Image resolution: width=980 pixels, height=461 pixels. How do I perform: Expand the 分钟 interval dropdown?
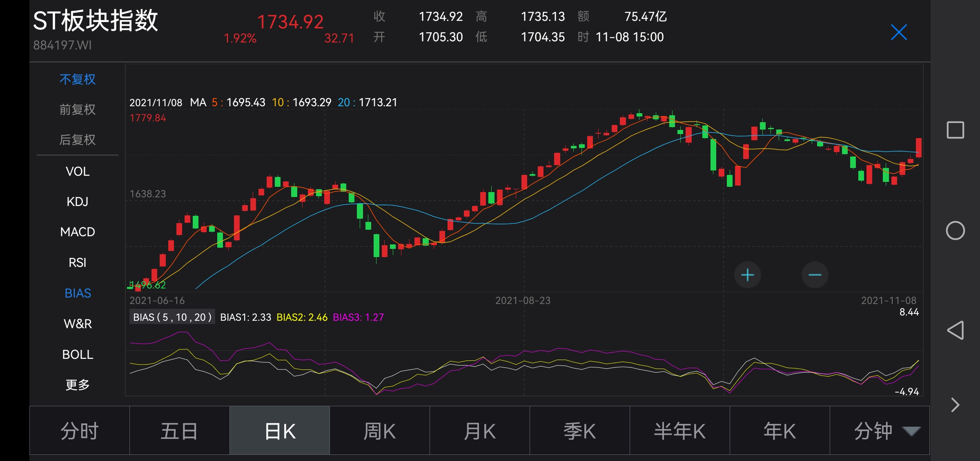pos(880,431)
